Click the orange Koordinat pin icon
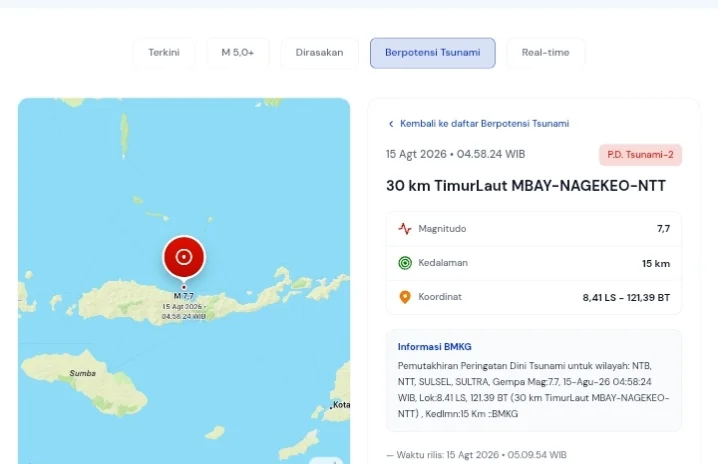The width and height of the screenshot is (718, 464). tap(405, 297)
